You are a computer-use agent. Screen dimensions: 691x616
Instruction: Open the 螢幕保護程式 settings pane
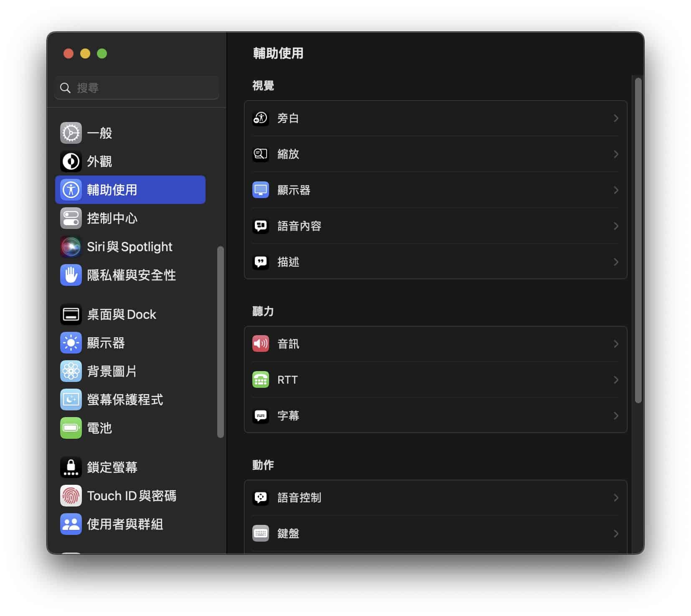[124, 400]
